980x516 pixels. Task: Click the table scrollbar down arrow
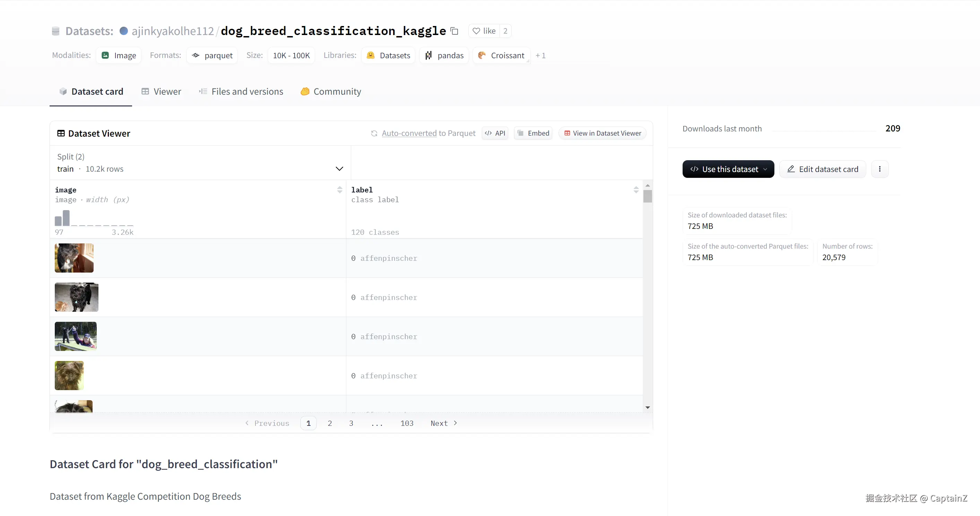[x=648, y=407]
